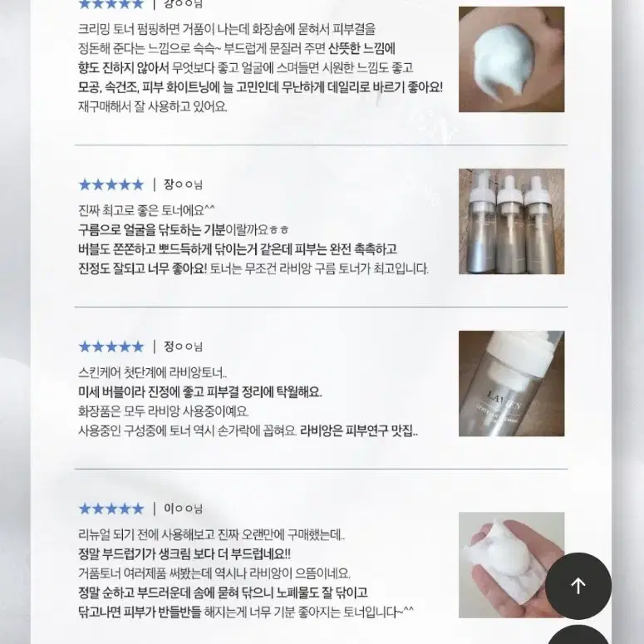
Task: Click bold text 구름으로 얼굴을 닦토하는 기분
Action: tap(152, 230)
